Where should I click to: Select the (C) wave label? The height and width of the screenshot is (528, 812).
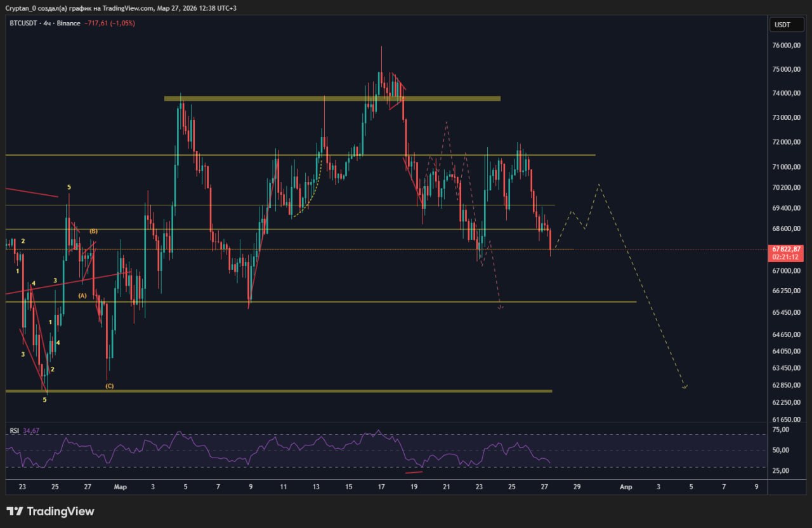coord(109,386)
